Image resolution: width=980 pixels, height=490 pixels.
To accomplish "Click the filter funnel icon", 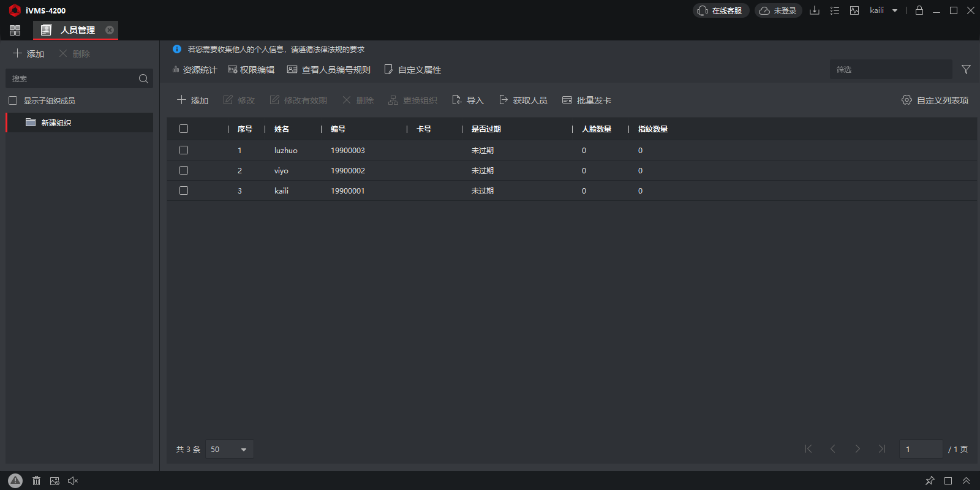I will tap(966, 70).
